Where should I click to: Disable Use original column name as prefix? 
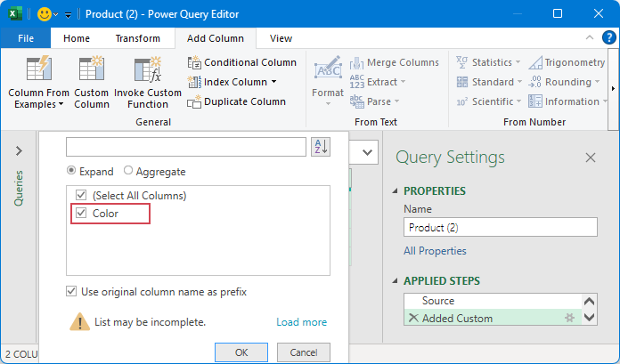pyautogui.click(x=71, y=292)
